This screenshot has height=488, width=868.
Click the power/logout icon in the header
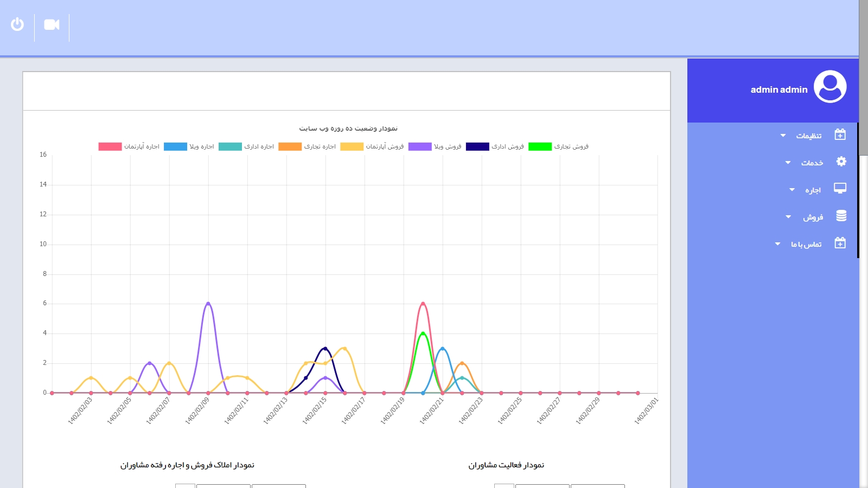pyautogui.click(x=17, y=24)
